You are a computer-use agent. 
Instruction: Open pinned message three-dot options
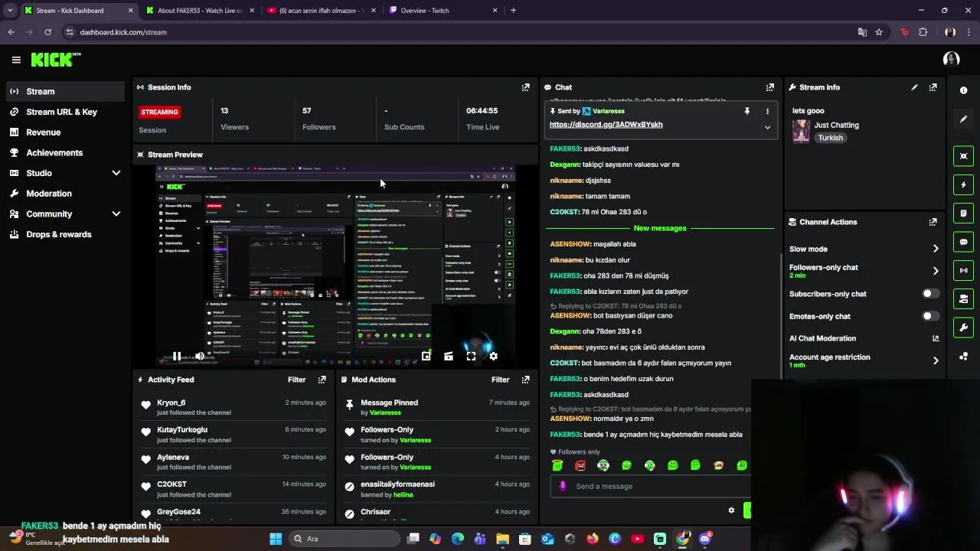click(x=767, y=111)
